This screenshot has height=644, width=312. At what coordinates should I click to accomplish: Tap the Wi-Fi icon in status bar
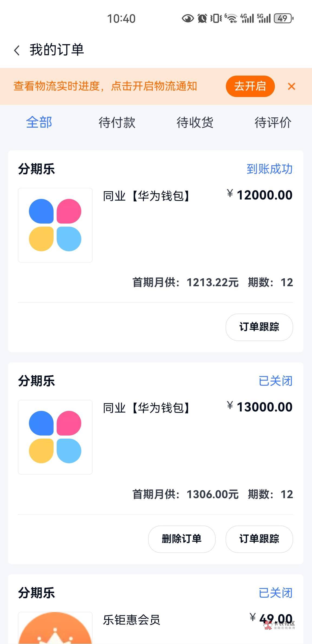click(x=231, y=18)
